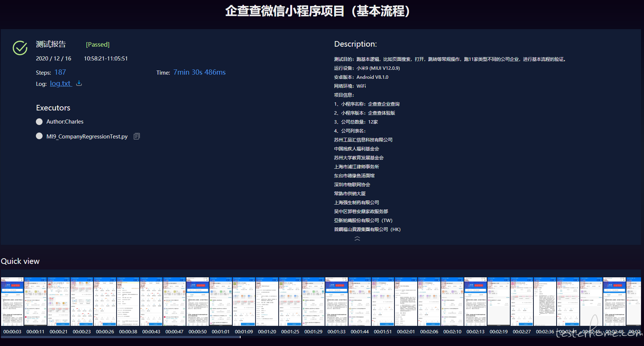Click the 测试报告 heading
644x346 pixels.
point(51,44)
